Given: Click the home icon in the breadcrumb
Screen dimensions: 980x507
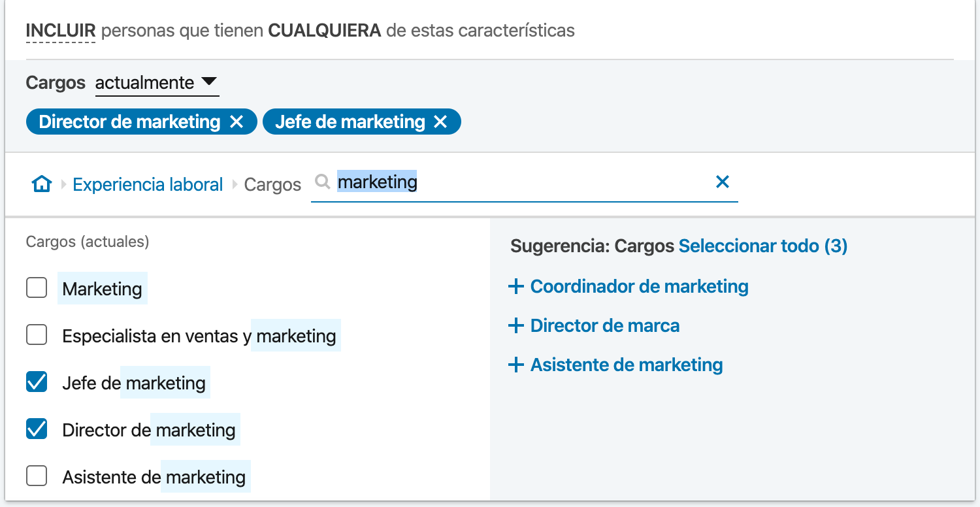Looking at the screenshot, I should tap(41, 184).
